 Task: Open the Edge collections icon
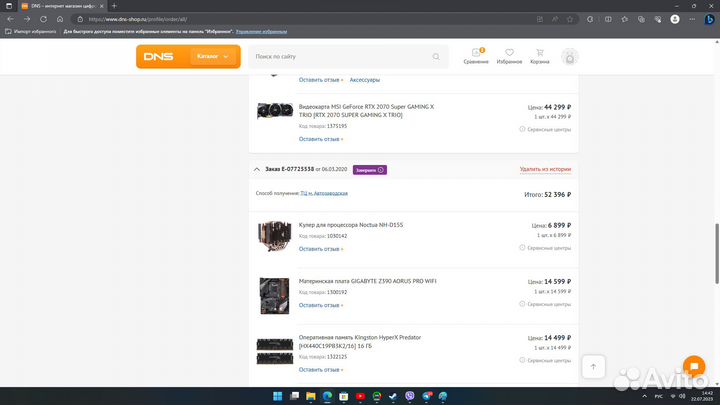[641, 19]
